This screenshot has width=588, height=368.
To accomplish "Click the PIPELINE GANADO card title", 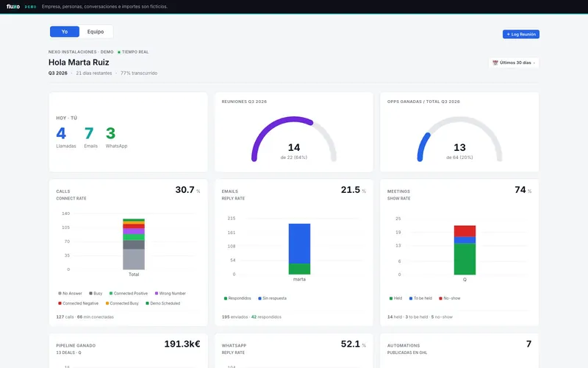I will pos(76,345).
